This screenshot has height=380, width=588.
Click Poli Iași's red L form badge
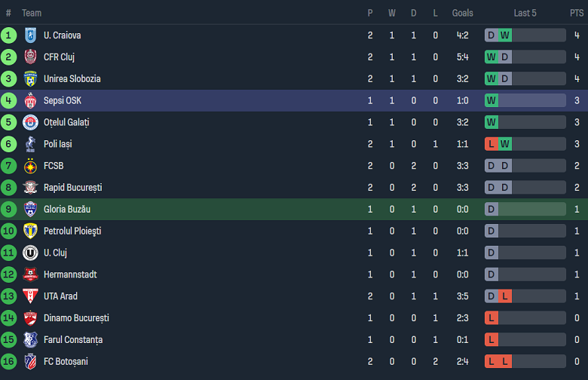(x=492, y=144)
